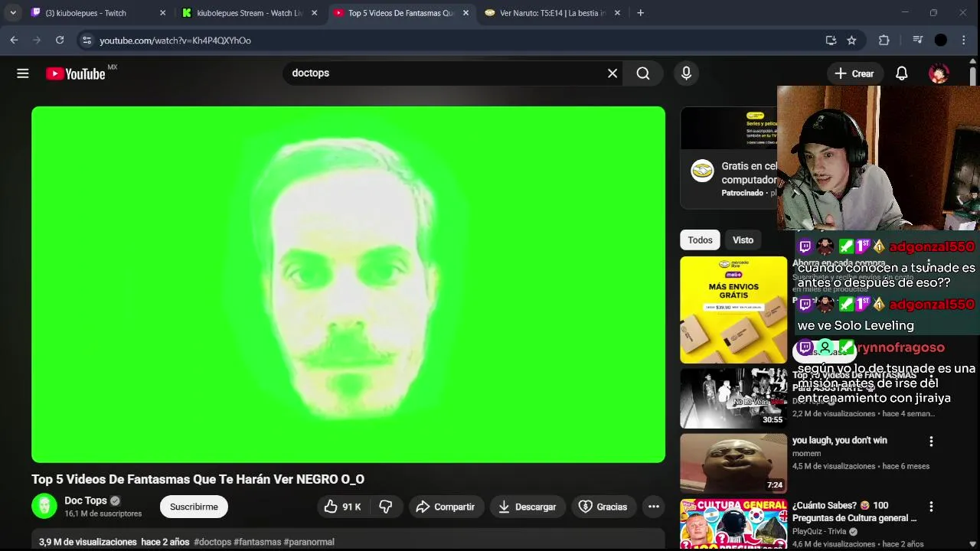Viewport: 980px width, 551px height.
Task: Open the Doc Tops channel name link
Action: pos(86,500)
